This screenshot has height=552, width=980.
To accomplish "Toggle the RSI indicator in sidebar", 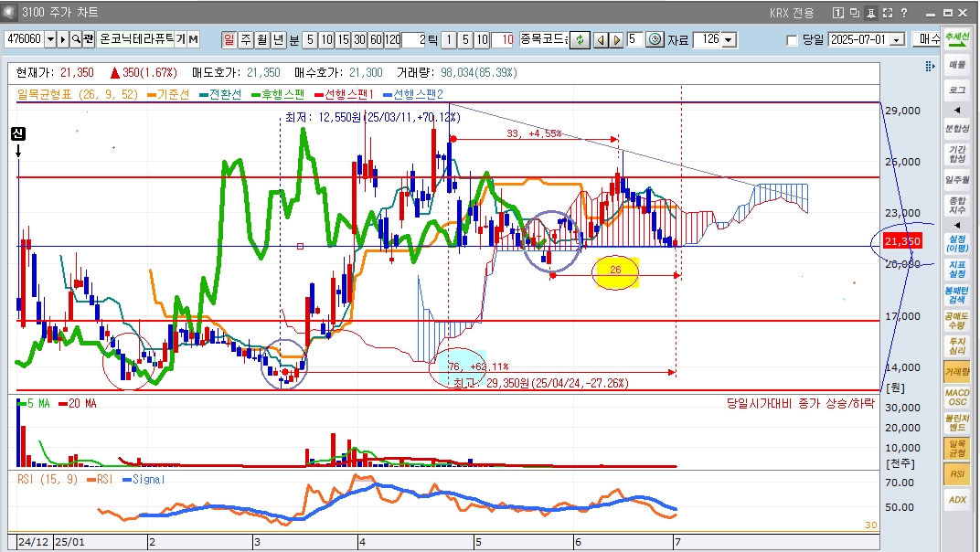I will [957, 473].
